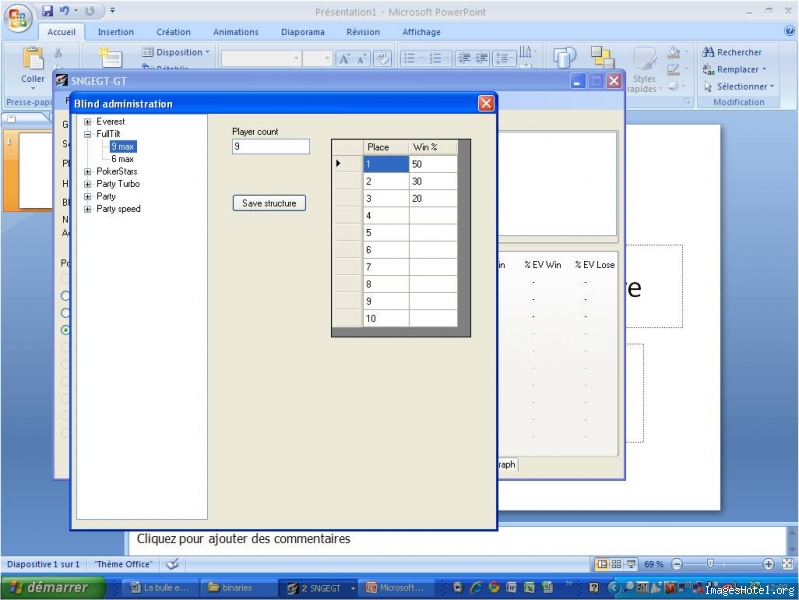Image resolution: width=799 pixels, height=600 pixels.
Task: Expand the Party Turbo tree node
Action: pyautogui.click(x=88, y=184)
